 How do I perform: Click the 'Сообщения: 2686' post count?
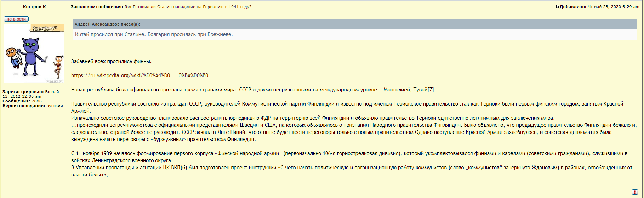point(22,101)
